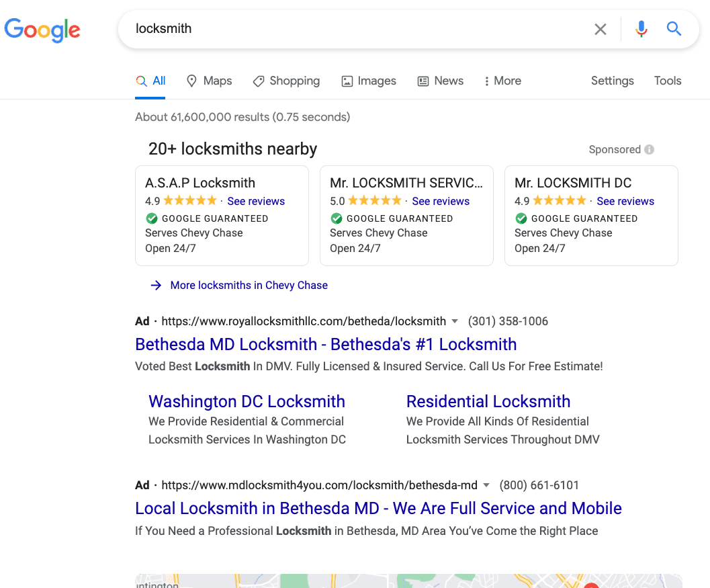
Task: Clear the search box with X icon
Action: [x=601, y=30]
